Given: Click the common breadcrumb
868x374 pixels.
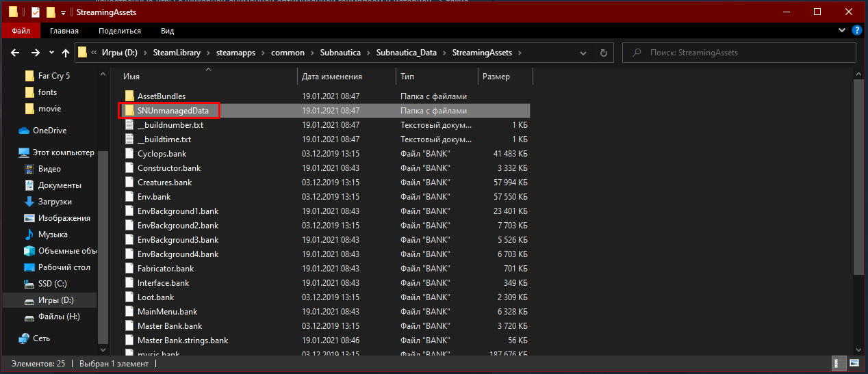Looking at the screenshot, I should [288, 53].
